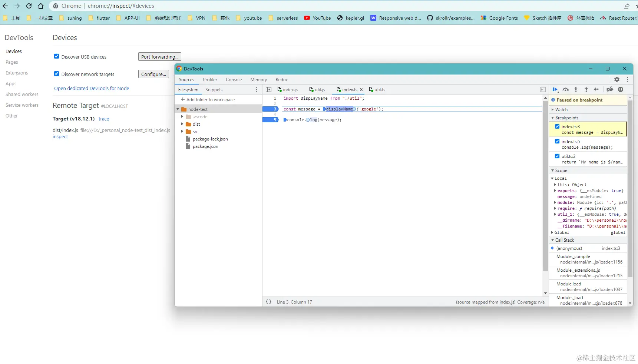Image resolution: width=638 pixels, height=364 pixels.
Task: Expand the exports scope variable
Action: coord(555,191)
